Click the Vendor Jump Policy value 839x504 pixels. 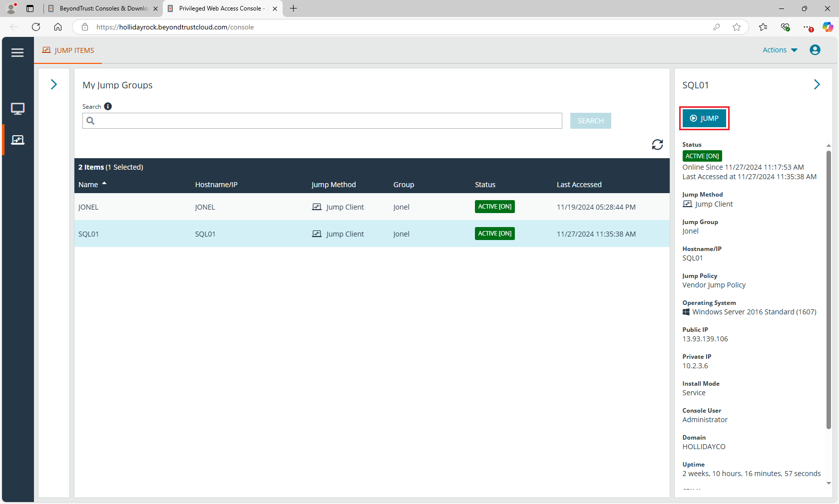714,285
